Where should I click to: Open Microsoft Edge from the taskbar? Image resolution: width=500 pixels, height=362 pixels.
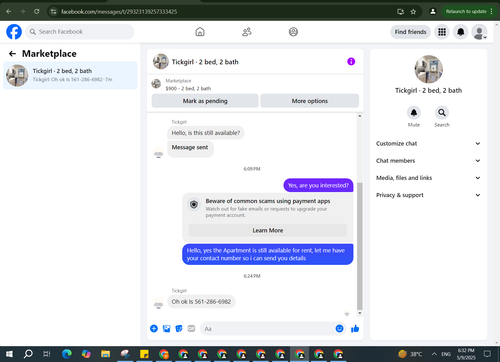point(67,354)
